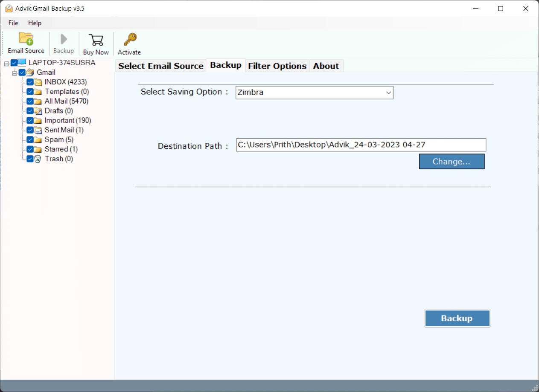Click the Important folder icon
The image size is (539, 392).
pos(38,120)
